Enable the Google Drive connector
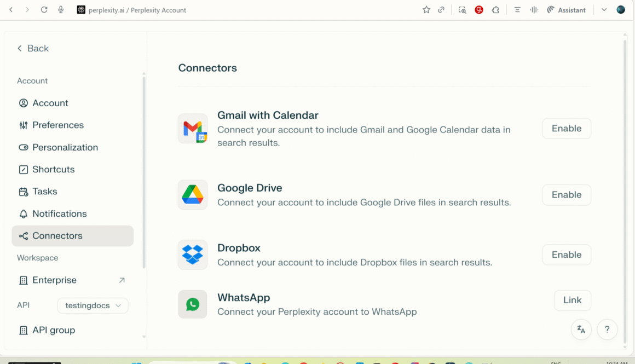 [x=566, y=195]
